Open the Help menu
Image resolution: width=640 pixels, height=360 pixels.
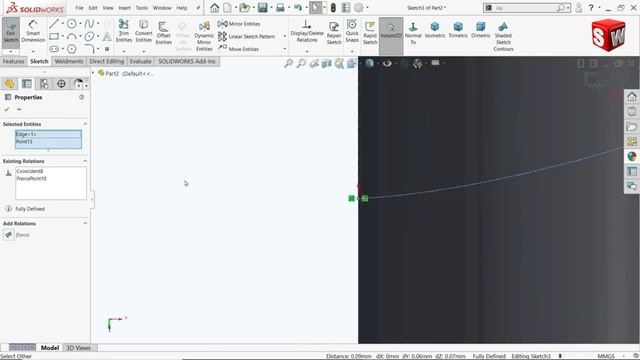[x=182, y=8]
